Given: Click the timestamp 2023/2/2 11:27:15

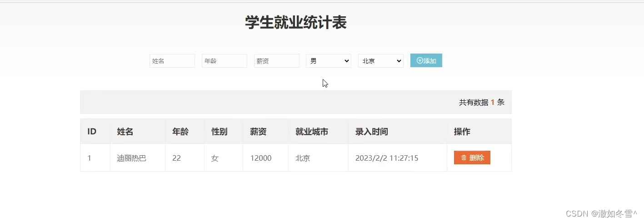Looking at the screenshot, I should pyautogui.click(x=387, y=158).
